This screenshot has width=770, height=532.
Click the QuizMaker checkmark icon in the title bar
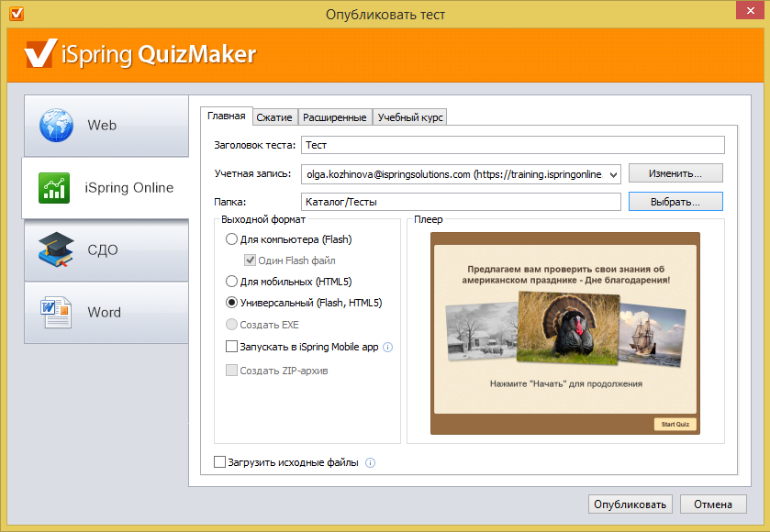coord(17,13)
